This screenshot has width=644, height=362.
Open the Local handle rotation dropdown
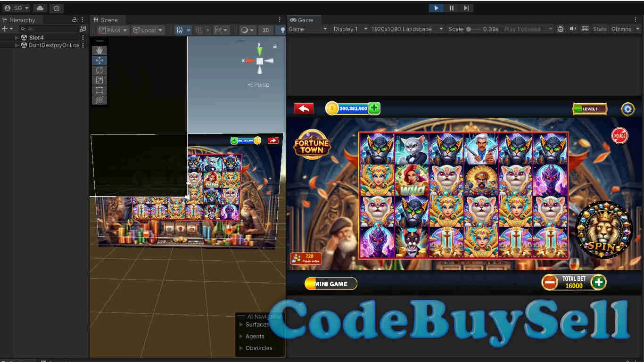148,30
